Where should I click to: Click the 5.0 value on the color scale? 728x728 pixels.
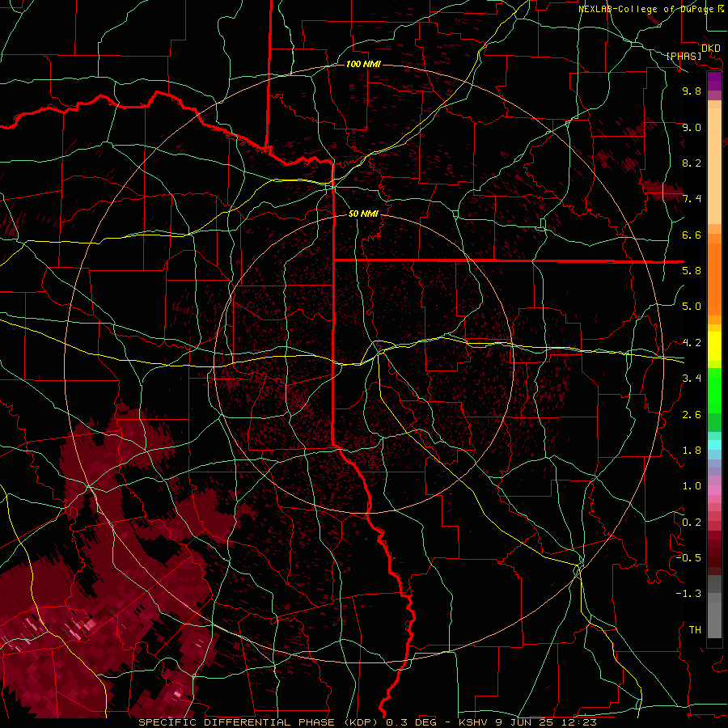pyautogui.click(x=692, y=307)
